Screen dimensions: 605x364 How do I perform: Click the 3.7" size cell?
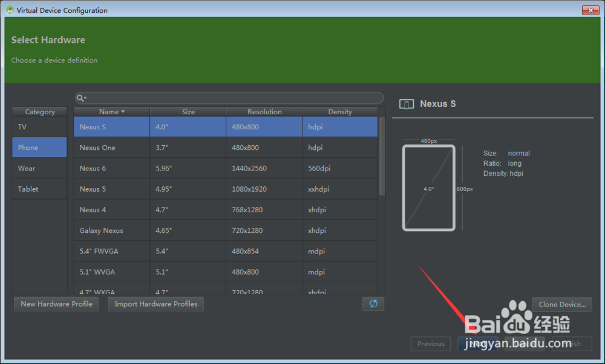click(188, 148)
